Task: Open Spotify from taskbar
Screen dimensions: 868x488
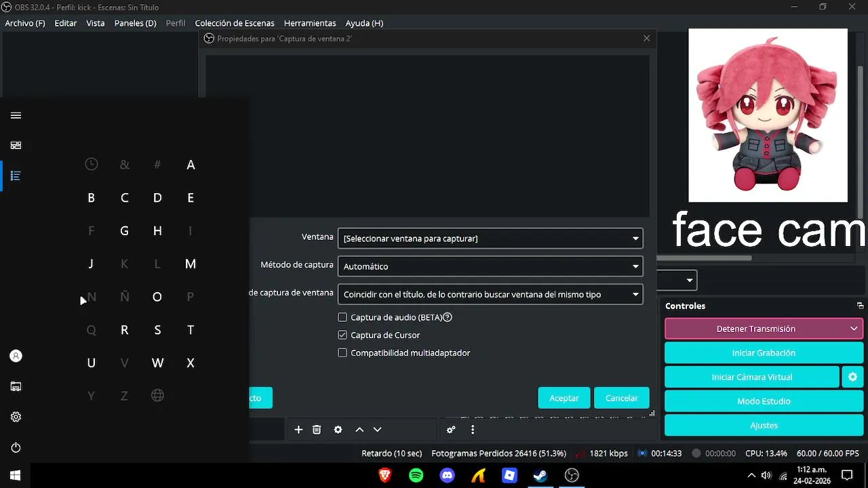Action: [x=416, y=475]
